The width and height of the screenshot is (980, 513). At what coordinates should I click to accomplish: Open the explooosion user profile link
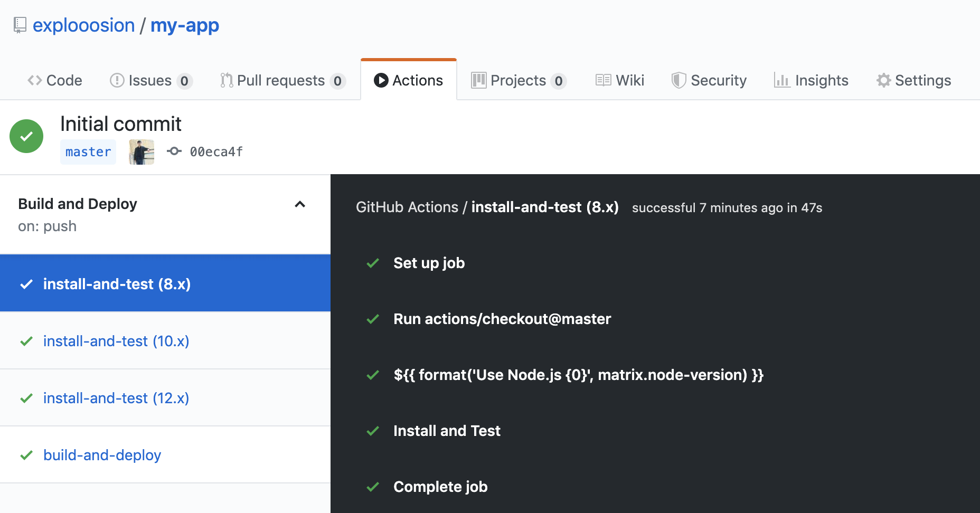pyautogui.click(x=83, y=25)
